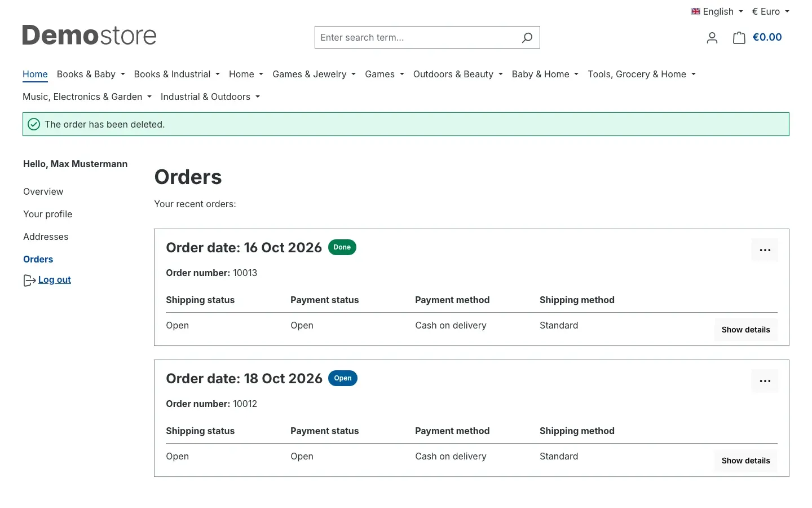Click the 'Order date: 18 Oct 2026' heading

[244, 379]
